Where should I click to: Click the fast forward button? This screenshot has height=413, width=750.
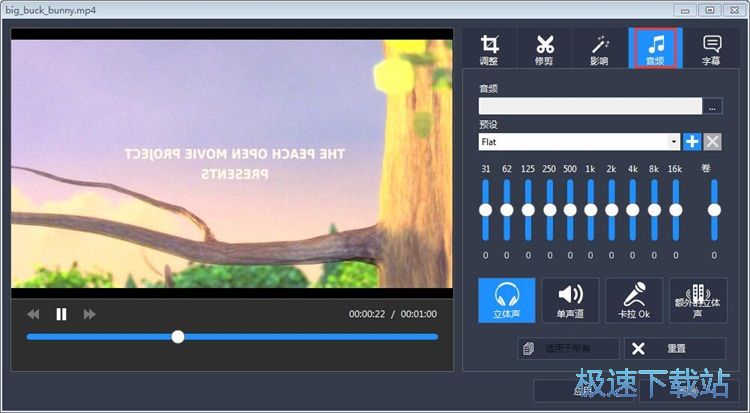(x=89, y=314)
